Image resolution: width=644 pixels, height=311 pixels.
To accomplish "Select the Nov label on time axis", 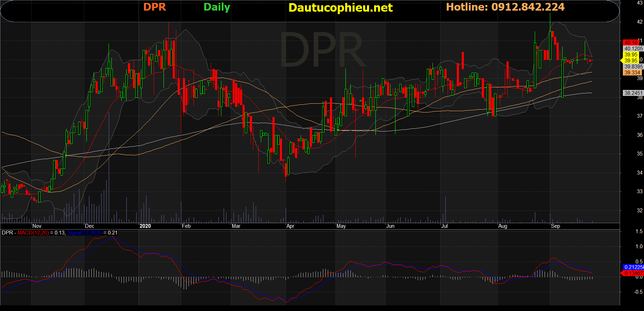I will click(x=37, y=226).
